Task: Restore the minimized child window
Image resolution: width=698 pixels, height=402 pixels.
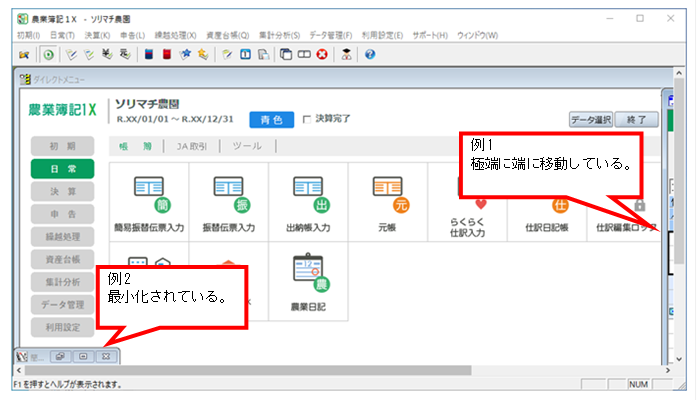Action: tap(60, 357)
